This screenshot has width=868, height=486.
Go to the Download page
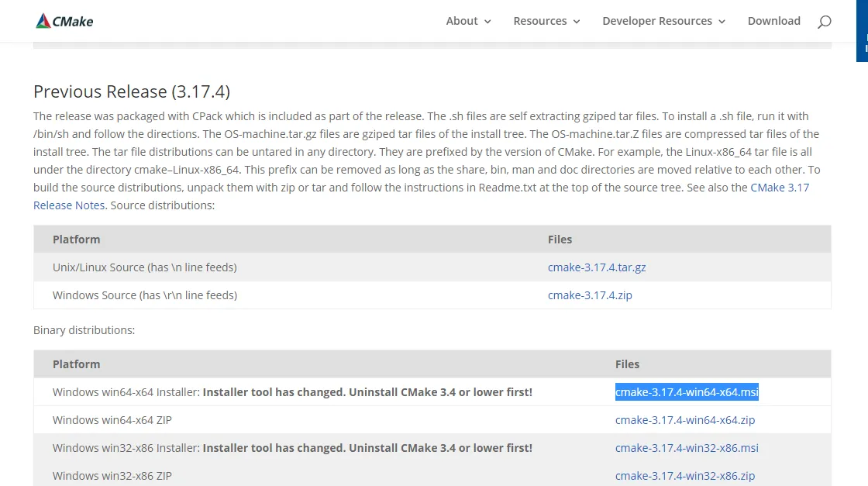[x=774, y=21]
